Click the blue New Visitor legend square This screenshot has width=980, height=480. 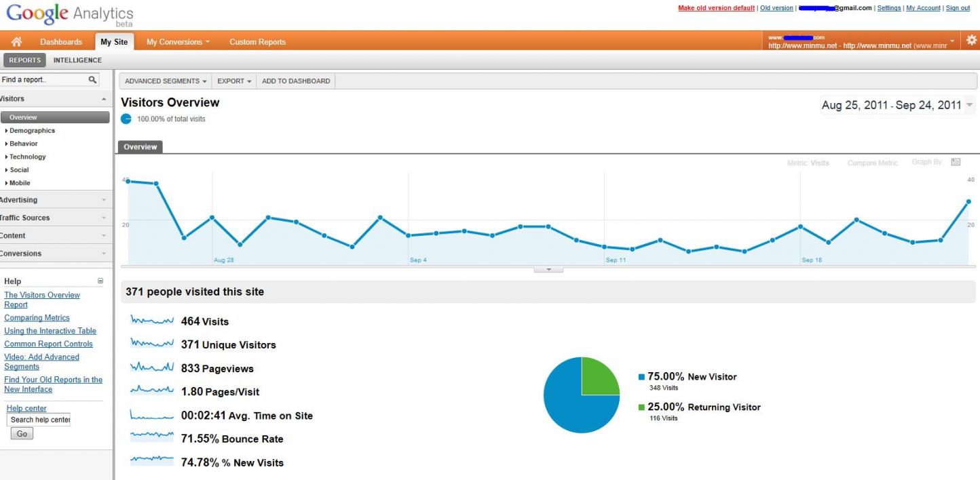[x=641, y=376]
